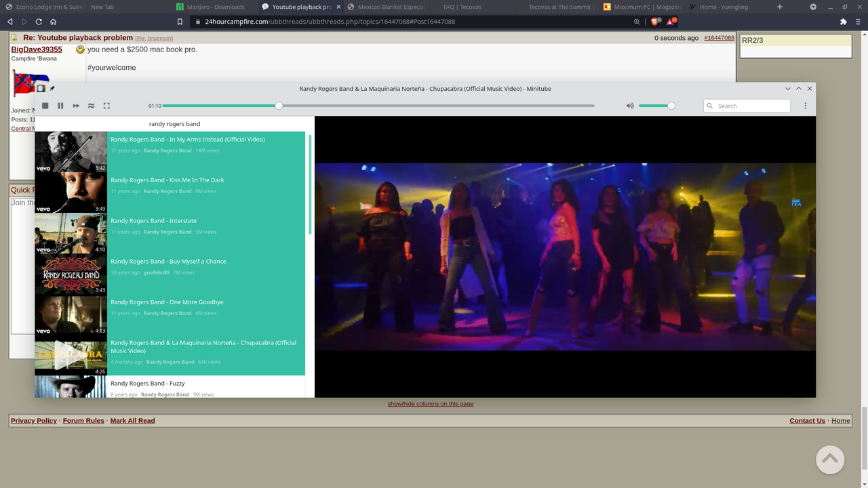Click the Kiss Me In The Dark thumbnail
Screen dimensions: 868x488
71,192
